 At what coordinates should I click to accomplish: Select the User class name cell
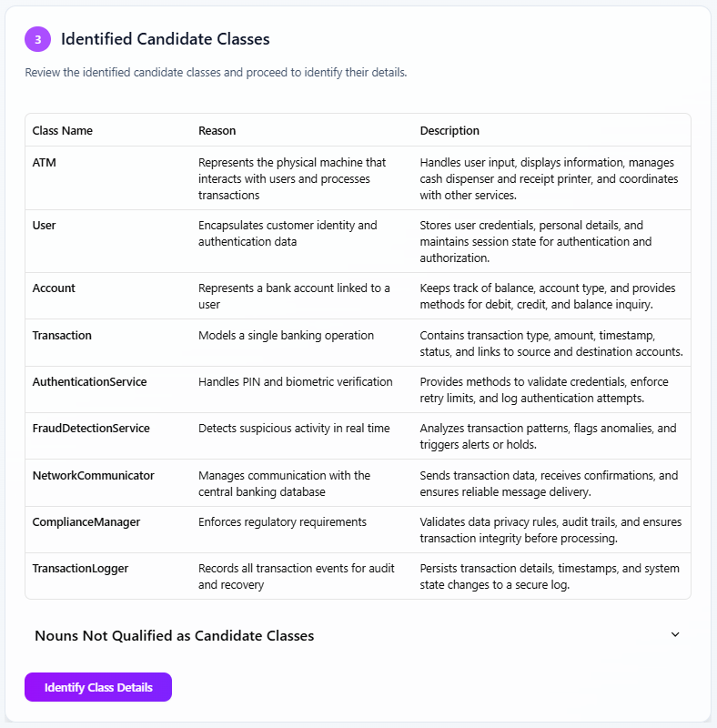(x=45, y=225)
